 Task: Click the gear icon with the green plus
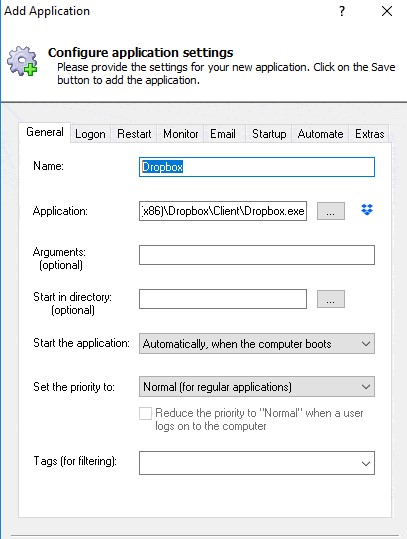click(22, 61)
